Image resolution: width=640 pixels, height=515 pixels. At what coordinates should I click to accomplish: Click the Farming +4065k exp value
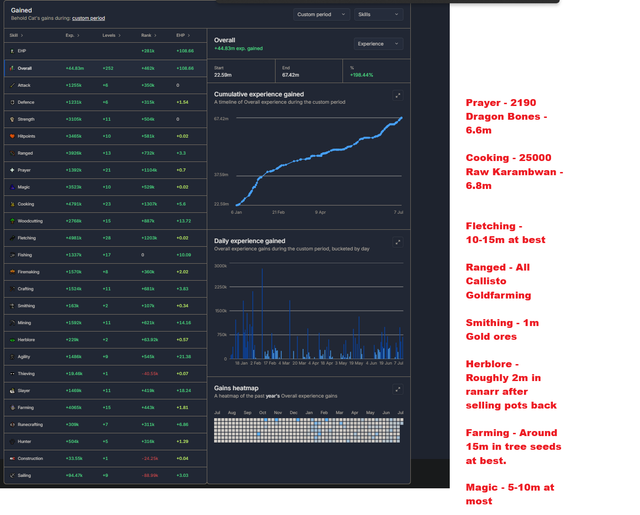click(x=73, y=408)
